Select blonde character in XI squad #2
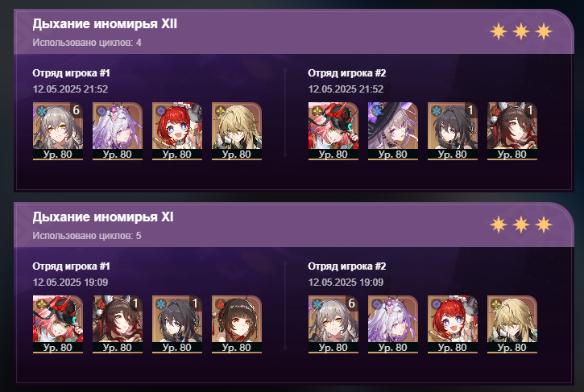Viewport: 584px width, 392px height. [512, 324]
